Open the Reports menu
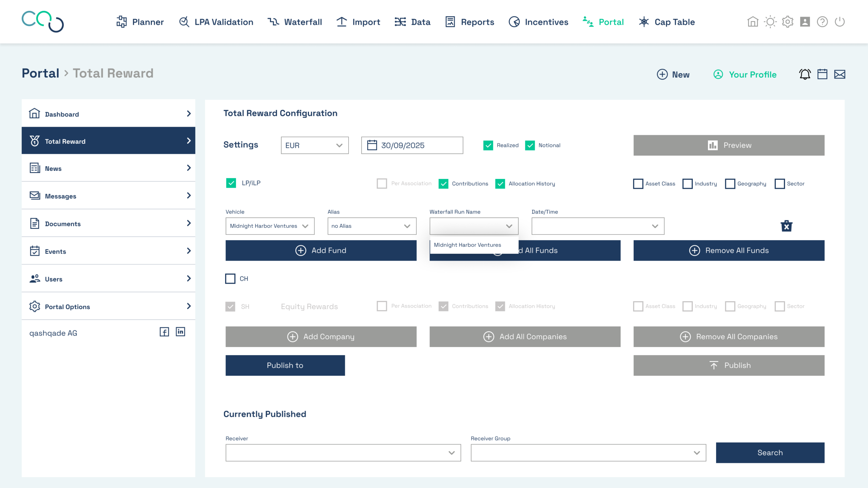This screenshot has height=488, width=868. tap(470, 22)
